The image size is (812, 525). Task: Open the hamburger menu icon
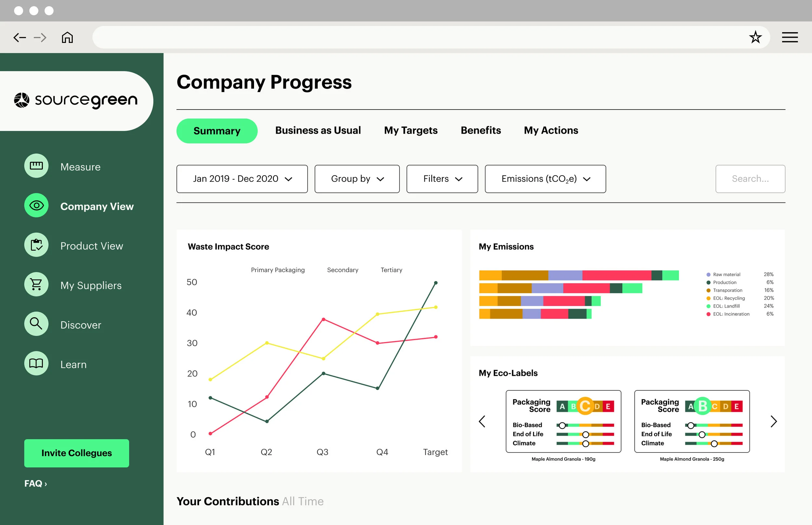pos(790,37)
